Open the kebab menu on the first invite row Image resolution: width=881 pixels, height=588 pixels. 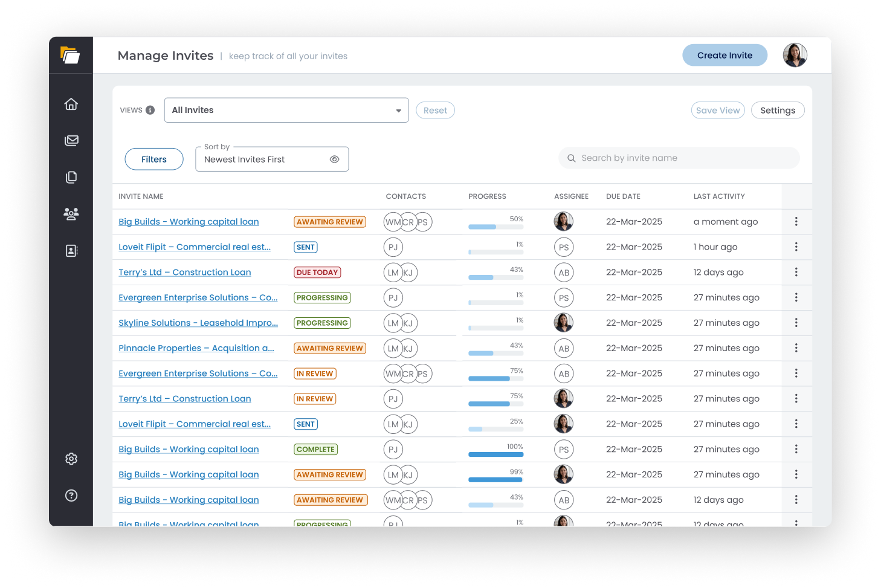pyautogui.click(x=796, y=221)
